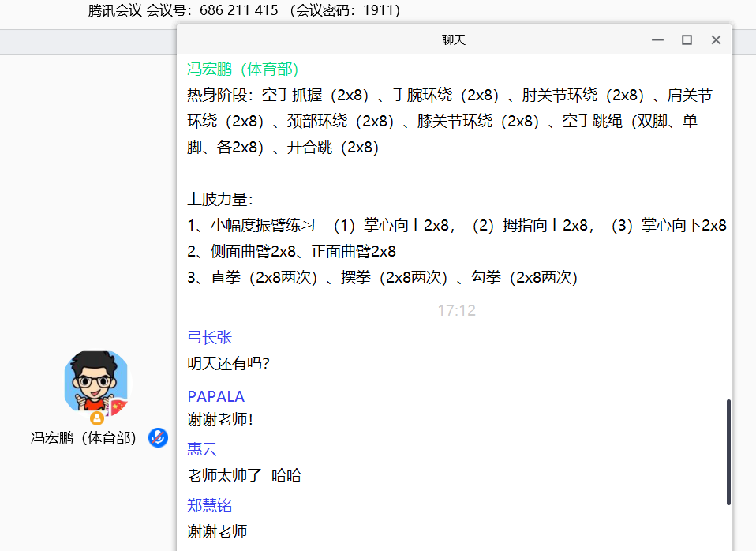756x551 pixels.
Task: Click the line starting 1、小幅度振臂练习
Action: pyautogui.click(x=457, y=225)
